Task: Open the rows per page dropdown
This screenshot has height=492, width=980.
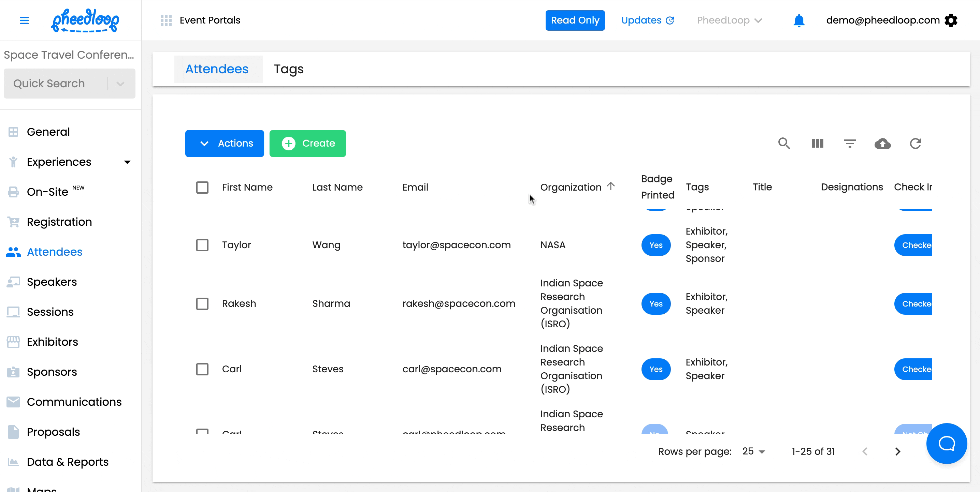Action: pos(753,451)
